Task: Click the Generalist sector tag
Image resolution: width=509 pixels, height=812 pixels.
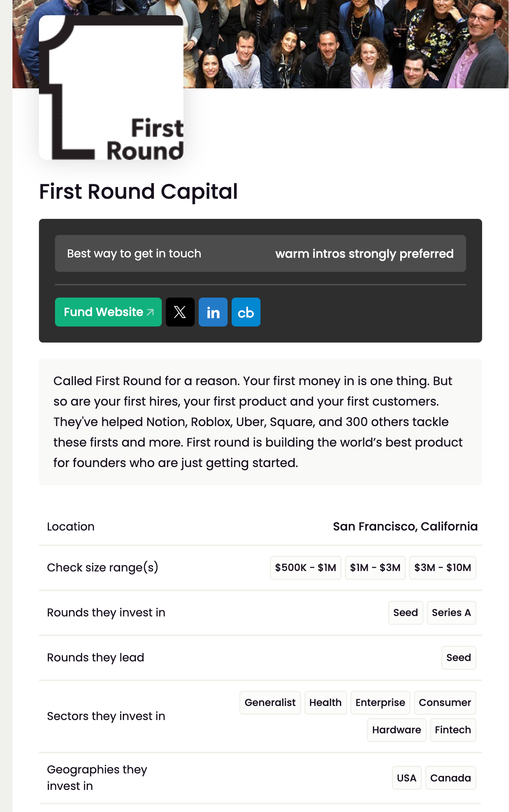Action: coord(270,702)
